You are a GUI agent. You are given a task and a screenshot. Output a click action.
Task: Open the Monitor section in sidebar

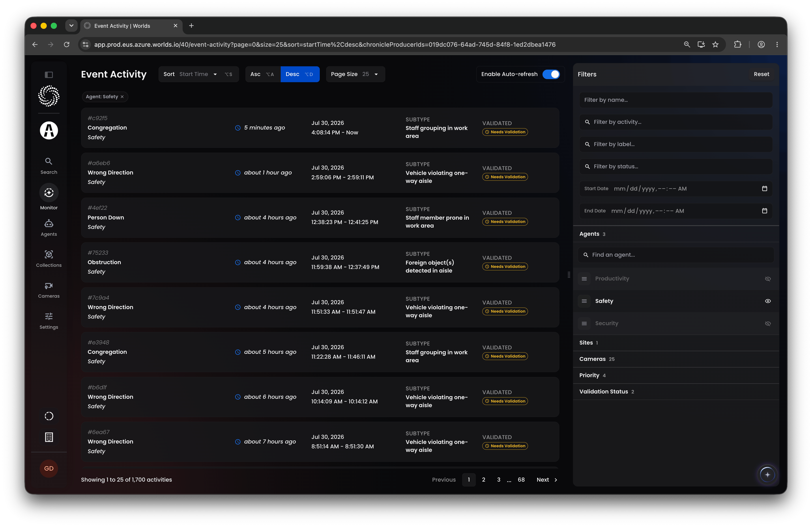[x=49, y=197]
